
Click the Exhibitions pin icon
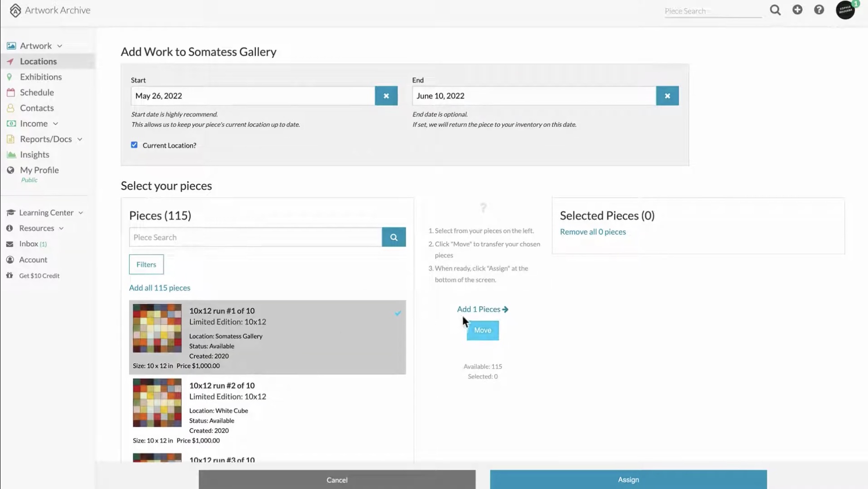click(9, 77)
